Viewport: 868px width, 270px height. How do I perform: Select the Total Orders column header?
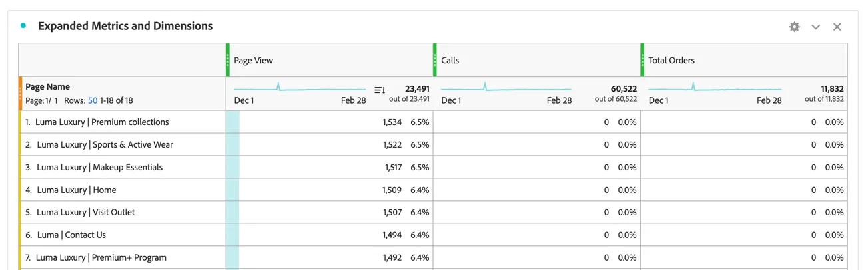(x=744, y=60)
